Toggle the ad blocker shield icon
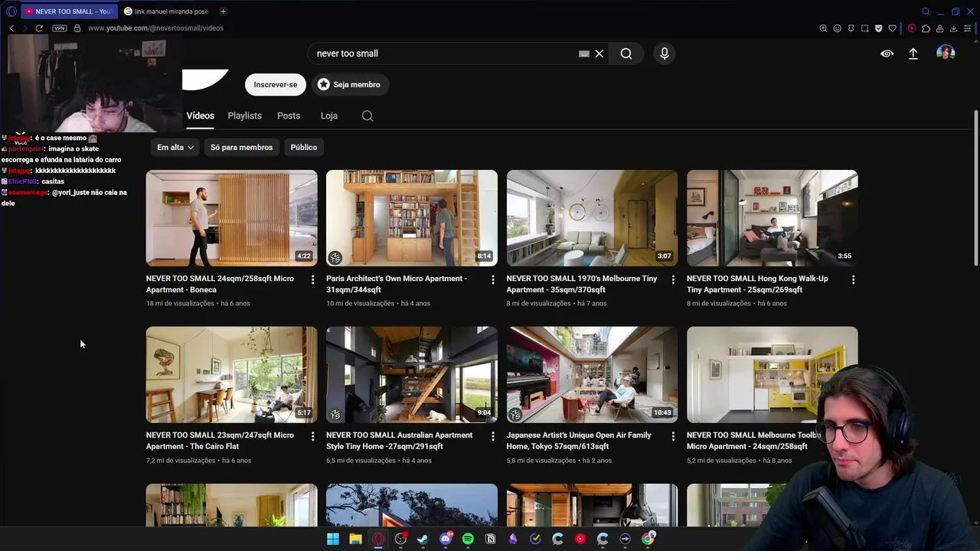980x551 pixels. pos(878,28)
